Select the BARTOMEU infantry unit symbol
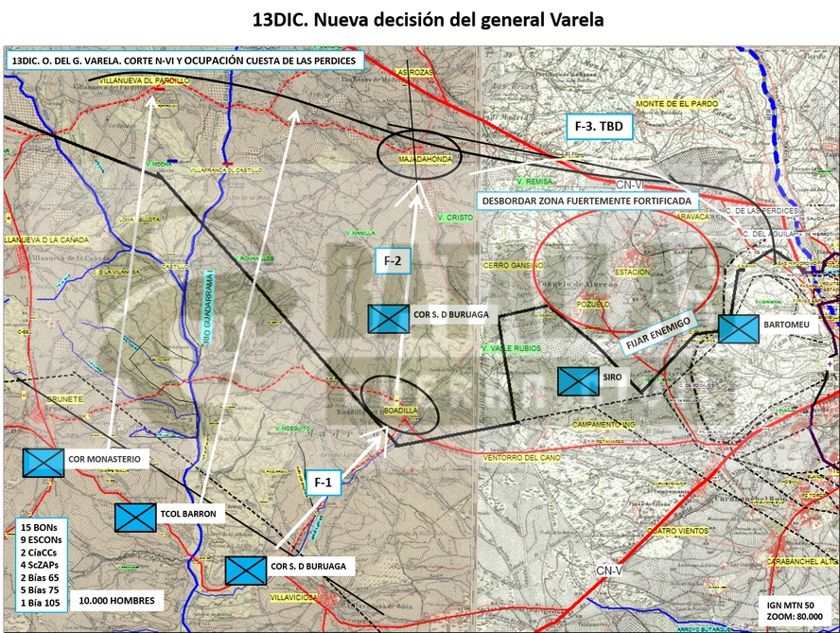Viewport: 840px width, 633px height. point(738,328)
